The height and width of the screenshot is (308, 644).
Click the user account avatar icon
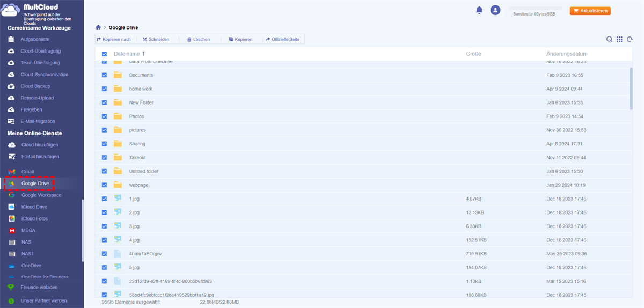coord(495,10)
